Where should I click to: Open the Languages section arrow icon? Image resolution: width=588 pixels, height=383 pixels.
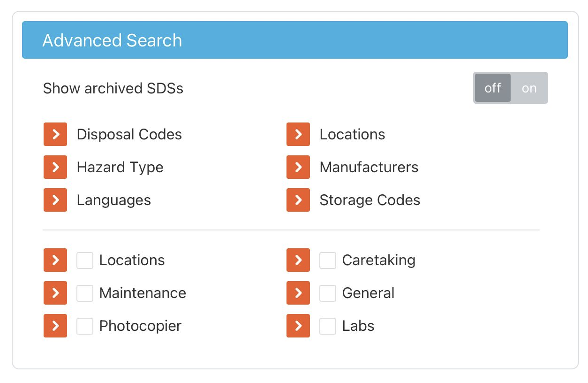pos(55,200)
